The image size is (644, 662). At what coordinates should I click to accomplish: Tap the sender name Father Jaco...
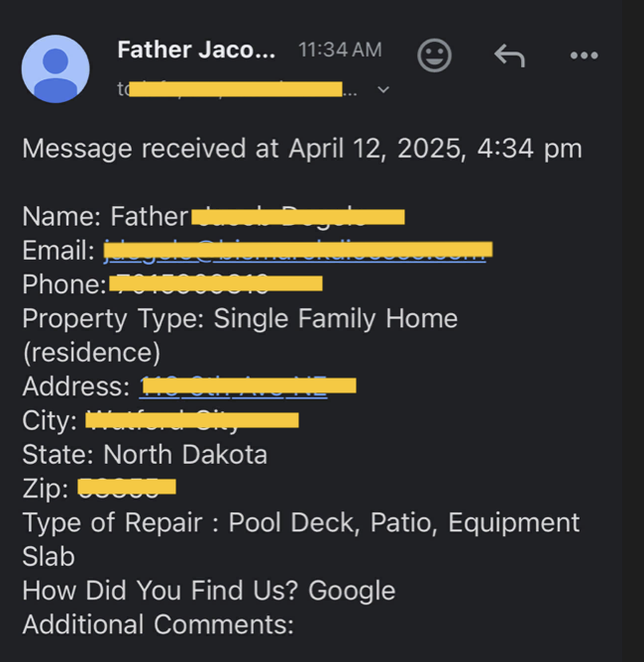tap(196, 50)
